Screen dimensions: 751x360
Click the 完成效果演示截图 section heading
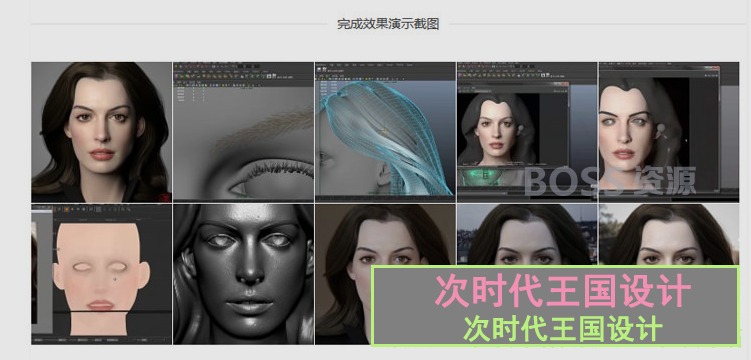click(x=388, y=24)
